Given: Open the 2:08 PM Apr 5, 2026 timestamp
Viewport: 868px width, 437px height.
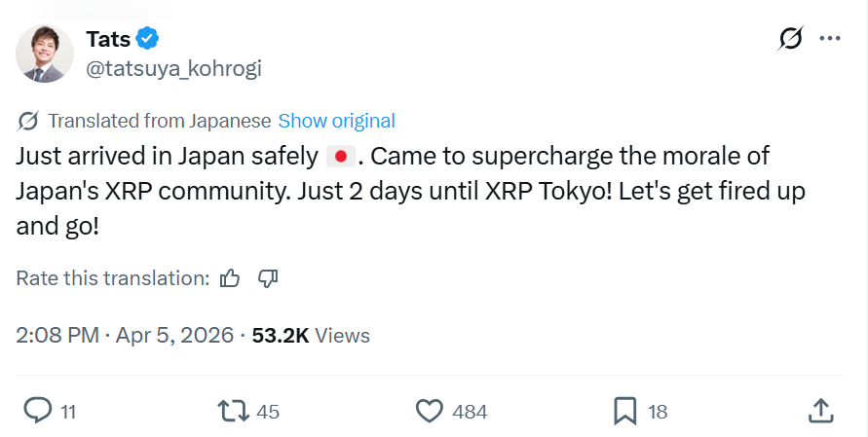Looking at the screenshot, I should 125,336.
